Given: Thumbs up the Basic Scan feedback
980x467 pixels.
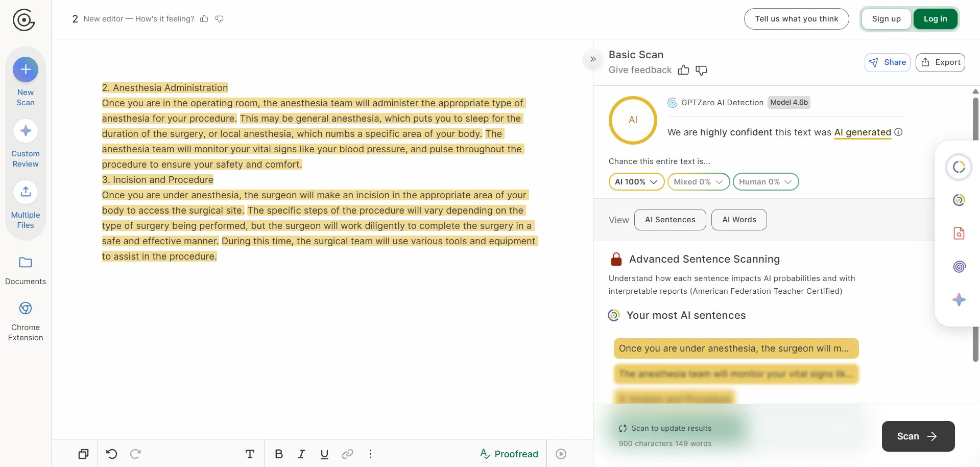Looking at the screenshot, I should pos(683,70).
